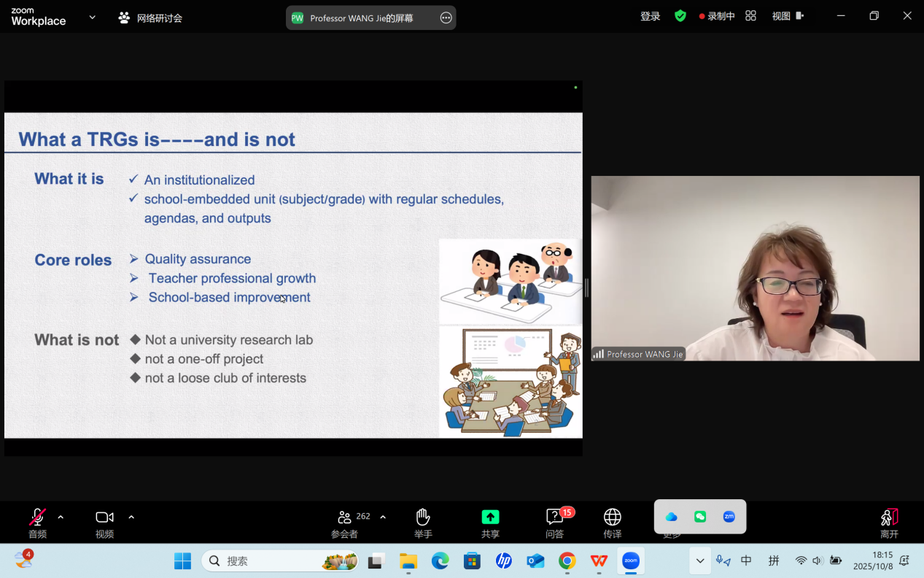Expand video options chevron
Viewport: 924px width, 578px height.
[x=131, y=517]
